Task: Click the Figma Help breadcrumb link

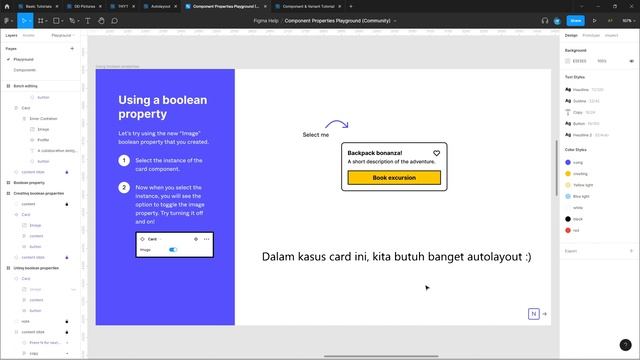Action: (x=266, y=20)
